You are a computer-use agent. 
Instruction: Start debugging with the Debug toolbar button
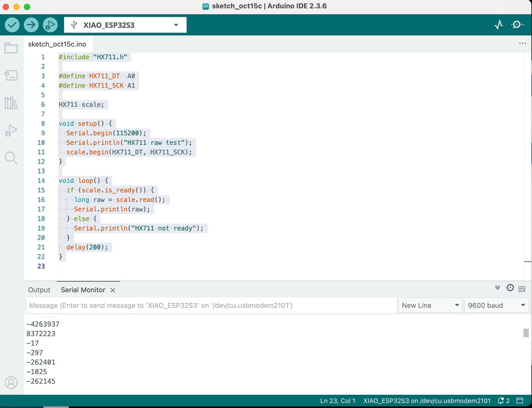tap(50, 25)
